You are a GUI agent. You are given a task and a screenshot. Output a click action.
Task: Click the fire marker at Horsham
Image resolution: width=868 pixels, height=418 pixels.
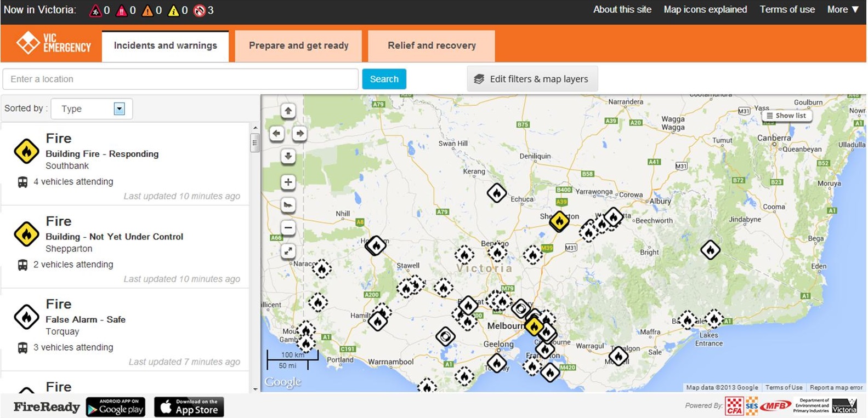click(x=376, y=246)
